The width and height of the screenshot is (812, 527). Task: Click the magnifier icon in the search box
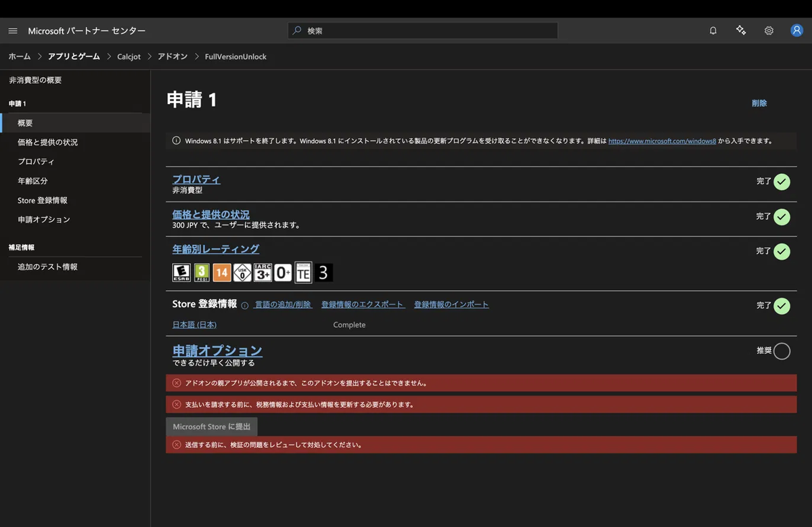pyautogui.click(x=297, y=30)
